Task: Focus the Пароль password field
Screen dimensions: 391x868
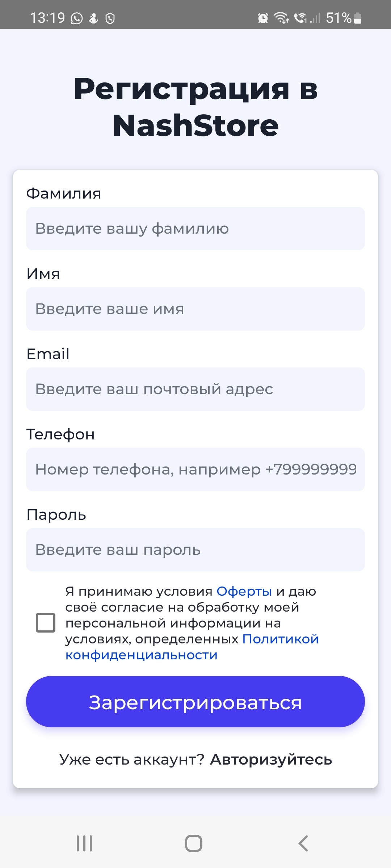Action: pyautogui.click(x=195, y=550)
